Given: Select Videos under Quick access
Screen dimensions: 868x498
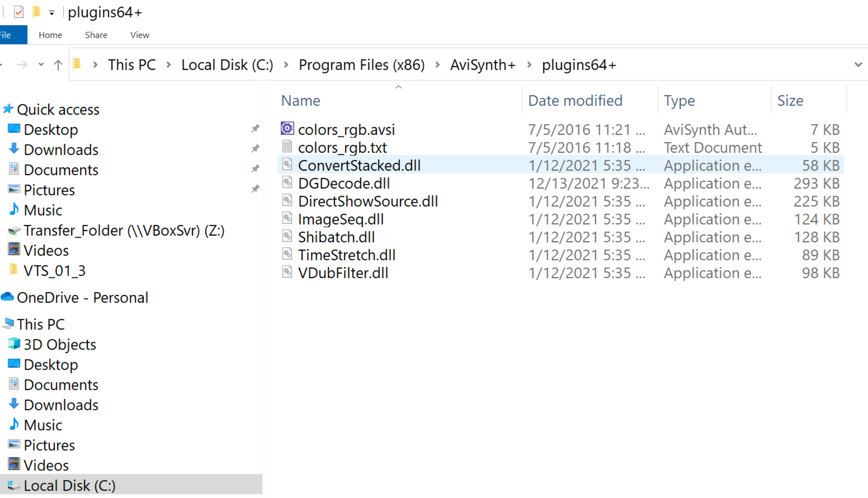Looking at the screenshot, I should tap(46, 250).
